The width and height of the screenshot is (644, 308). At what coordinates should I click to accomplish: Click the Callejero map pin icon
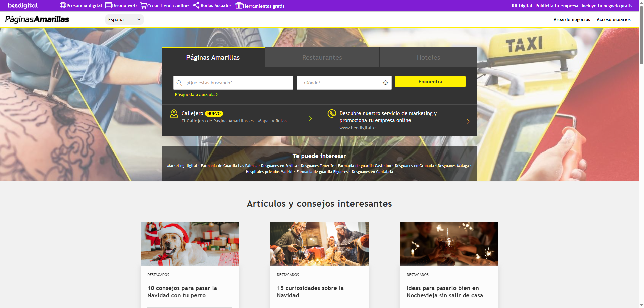(174, 114)
